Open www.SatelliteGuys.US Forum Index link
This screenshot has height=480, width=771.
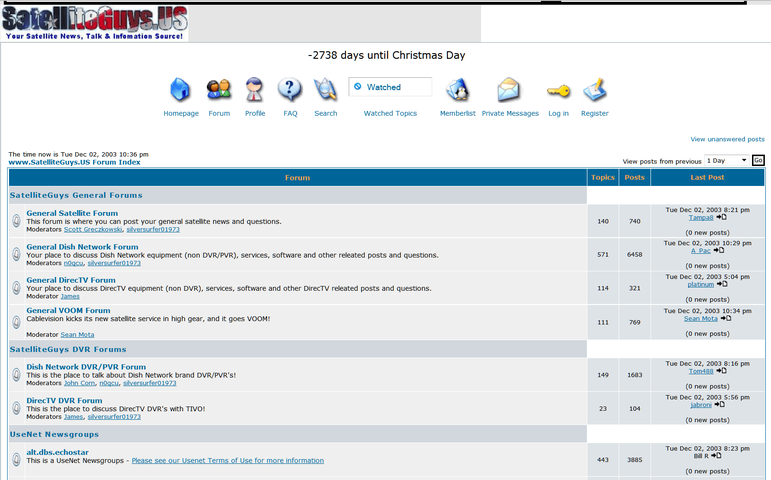(74, 162)
